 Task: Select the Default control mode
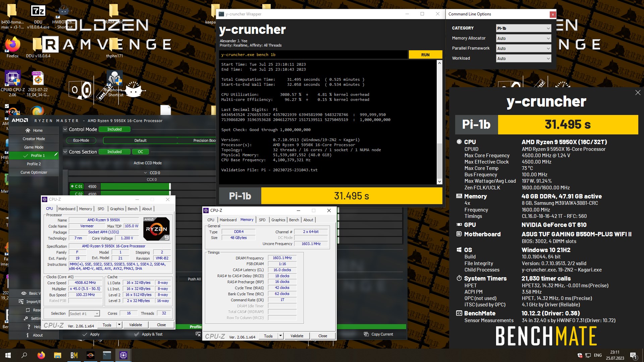pyautogui.click(x=140, y=140)
